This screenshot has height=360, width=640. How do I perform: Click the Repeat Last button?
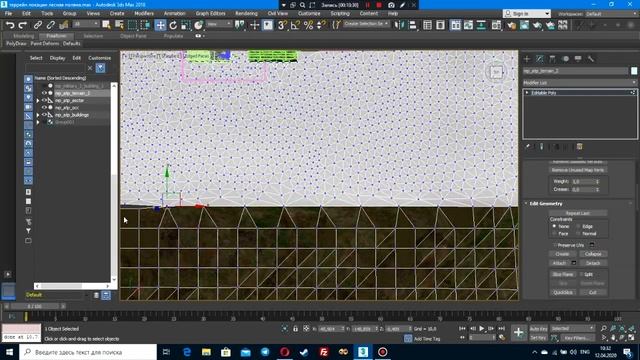tap(578, 213)
